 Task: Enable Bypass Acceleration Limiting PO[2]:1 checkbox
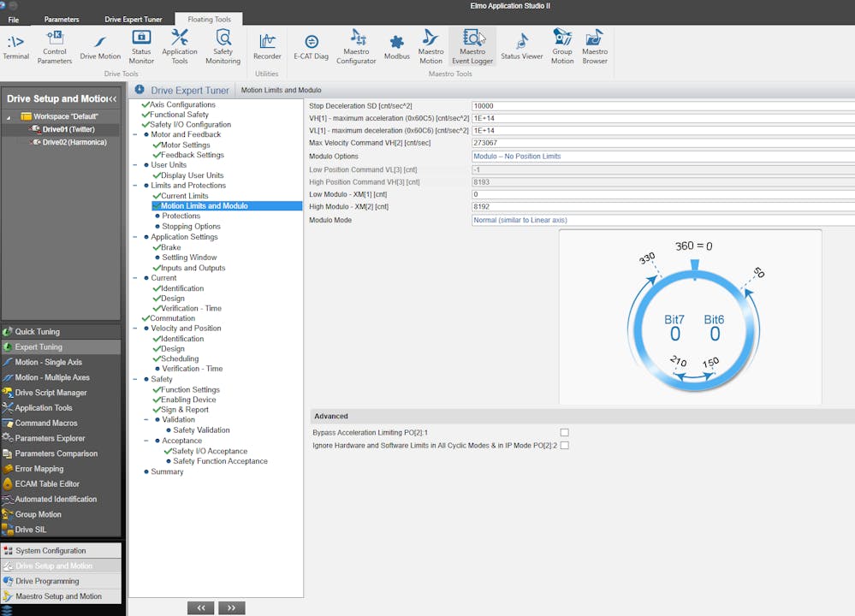point(564,432)
